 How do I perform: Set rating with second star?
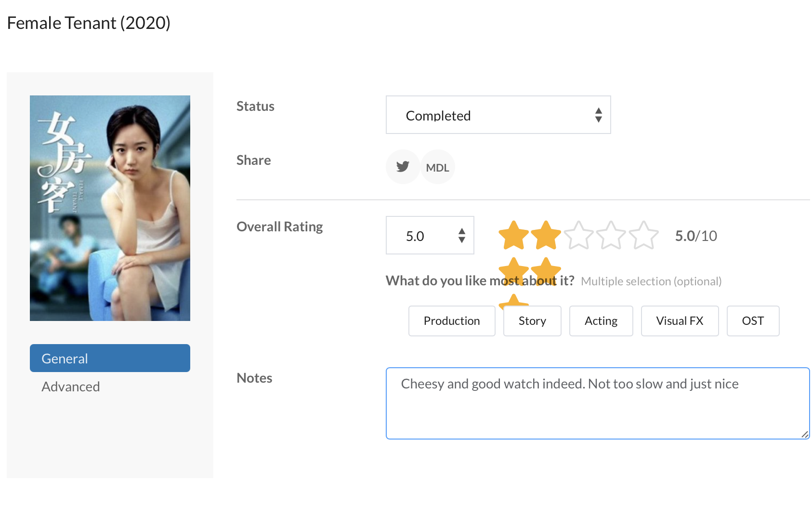[x=546, y=235]
